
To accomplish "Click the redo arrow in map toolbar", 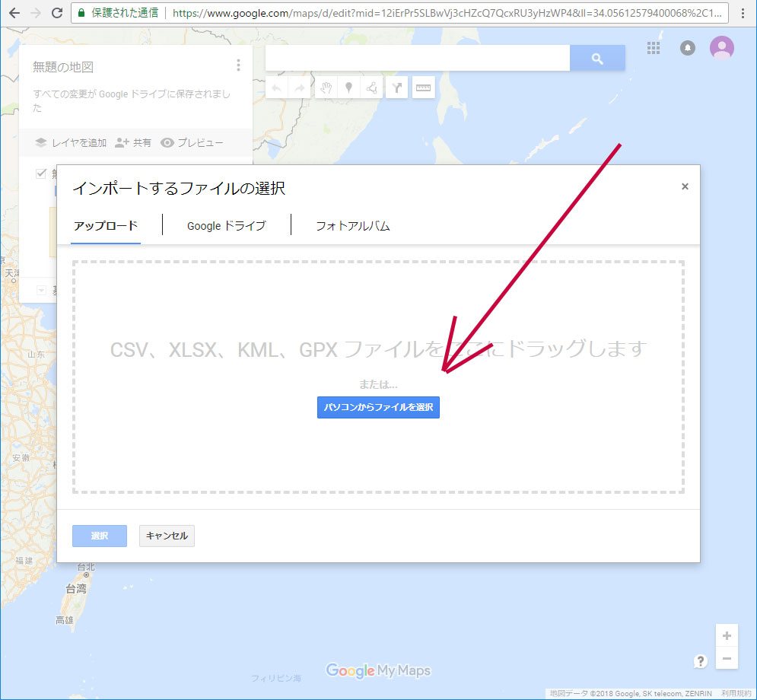I will [x=299, y=87].
